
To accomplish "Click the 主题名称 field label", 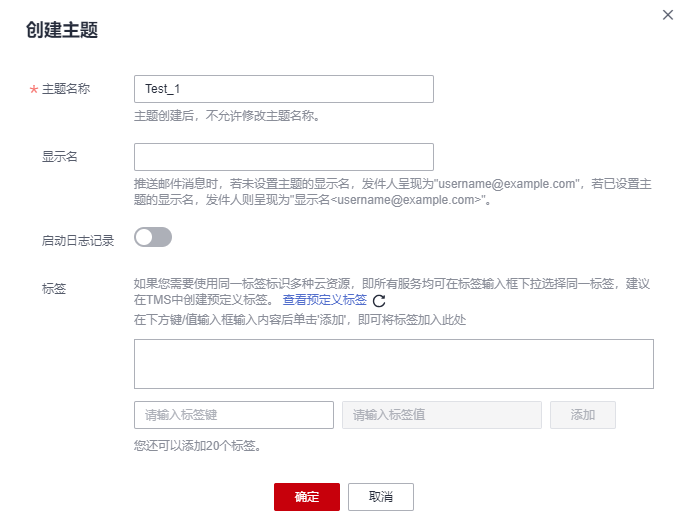I will tap(66, 89).
